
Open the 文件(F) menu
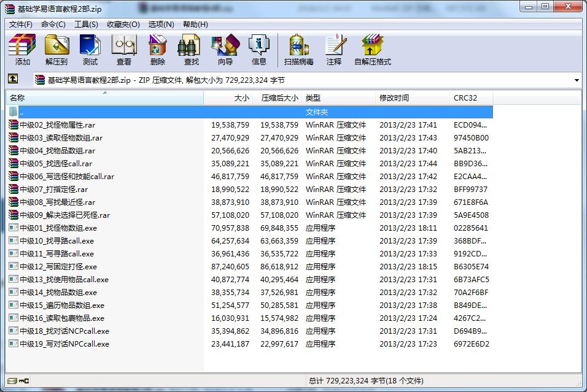(x=21, y=24)
